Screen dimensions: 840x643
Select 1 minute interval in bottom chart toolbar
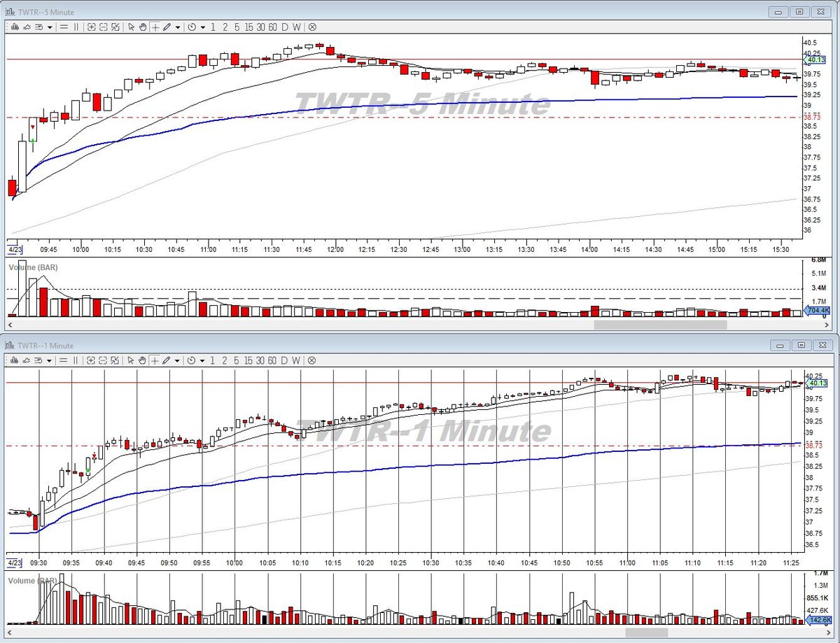coord(213,360)
